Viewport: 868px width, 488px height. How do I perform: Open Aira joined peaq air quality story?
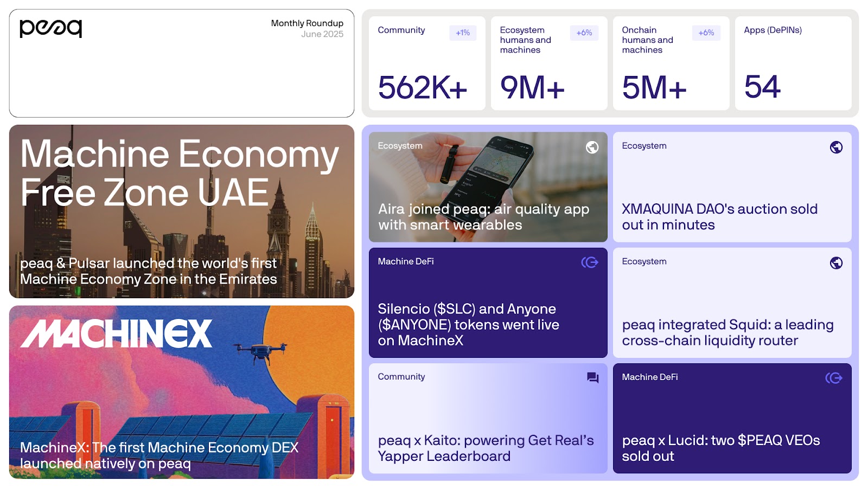coord(488,187)
